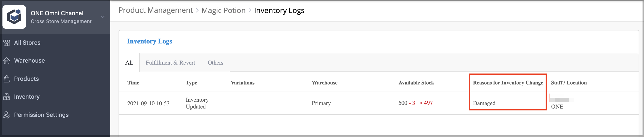Click the Products shopping bag icon
The width and height of the screenshot is (644, 137).
(7, 79)
